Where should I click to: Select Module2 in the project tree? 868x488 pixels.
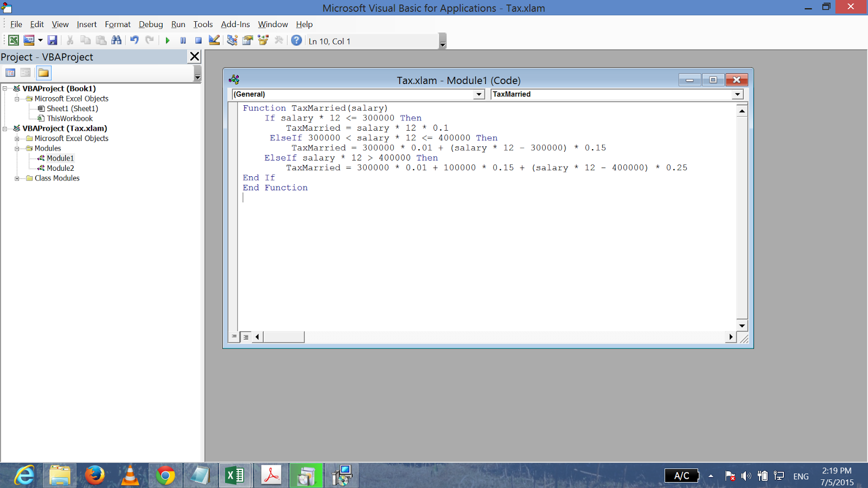click(60, 168)
